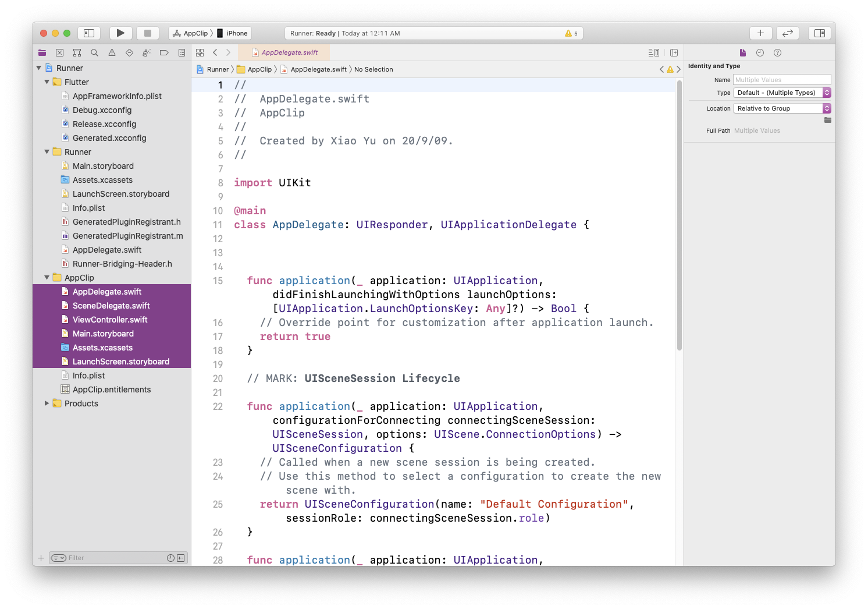Open the Location Relative to Group dropdown

[x=782, y=108]
